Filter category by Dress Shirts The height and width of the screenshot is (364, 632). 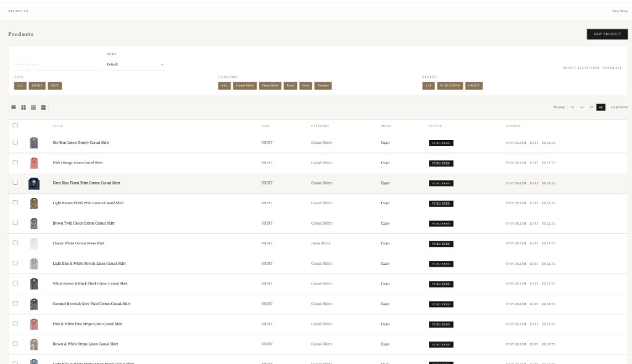[x=270, y=86]
